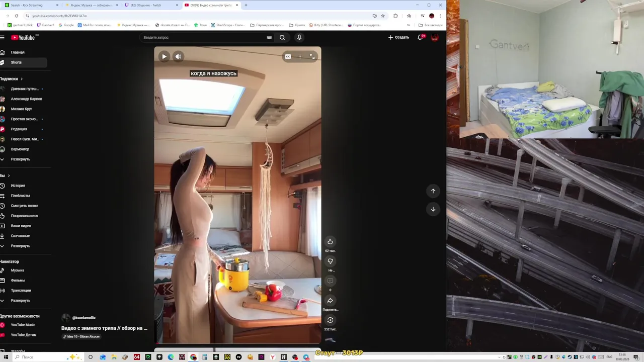Switch to the Twitch Общение tab
644x362 pixels.
coord(151,5)
